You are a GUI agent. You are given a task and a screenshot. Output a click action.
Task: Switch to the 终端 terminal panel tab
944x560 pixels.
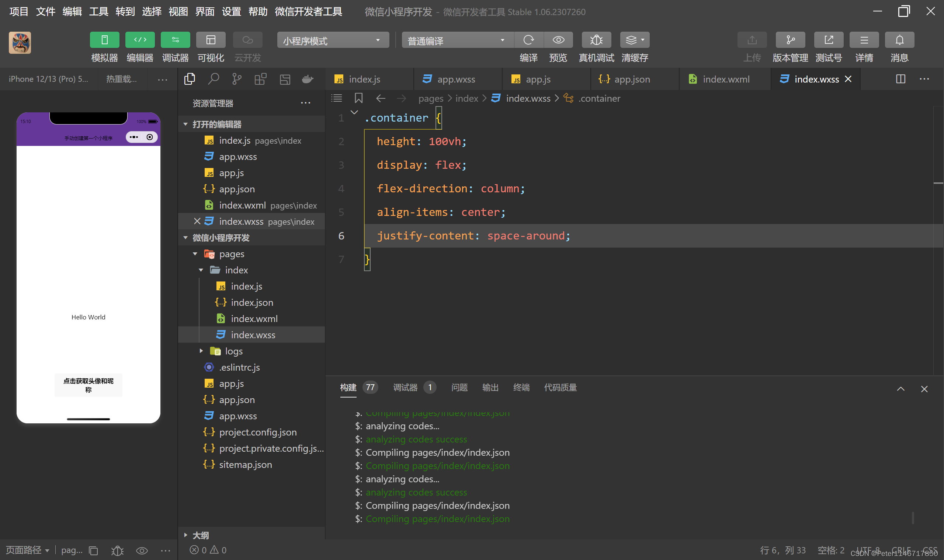coord(521,388)
